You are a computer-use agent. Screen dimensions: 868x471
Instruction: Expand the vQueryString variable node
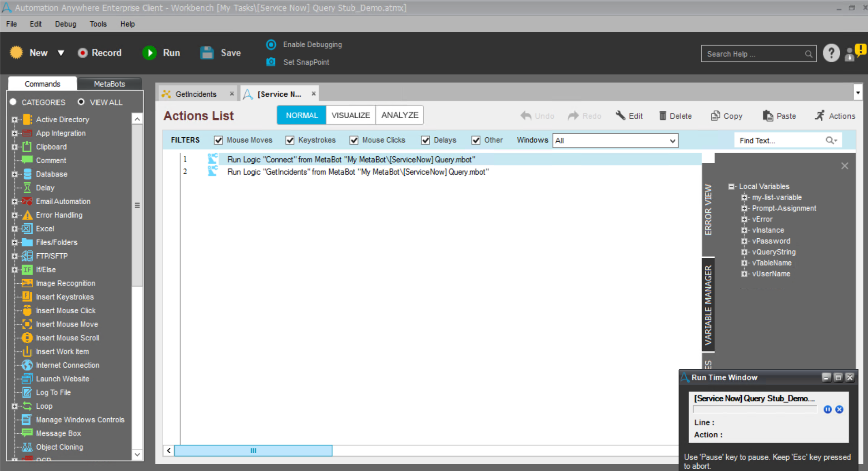coord(744,252)
